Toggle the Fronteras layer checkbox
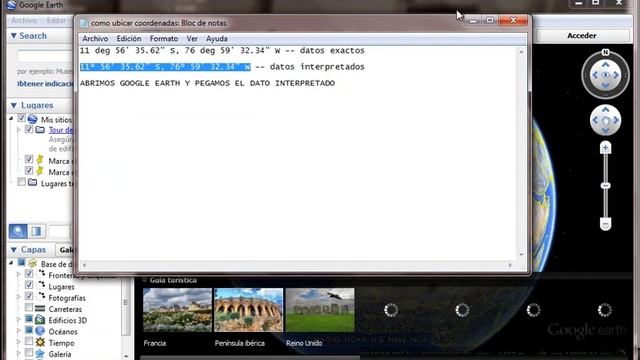Viewport: 640px width, 360px height. pyautogui.click(x=29, y=274)
